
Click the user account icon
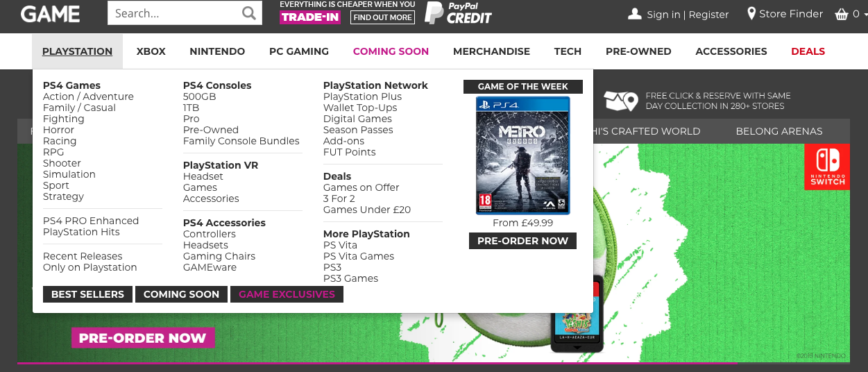(634, 14)
